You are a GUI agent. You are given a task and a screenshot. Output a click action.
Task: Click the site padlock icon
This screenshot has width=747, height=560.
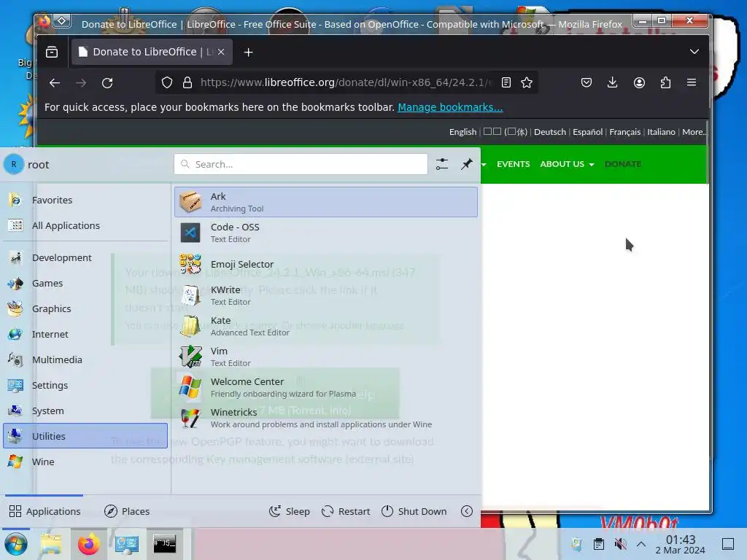187,83
